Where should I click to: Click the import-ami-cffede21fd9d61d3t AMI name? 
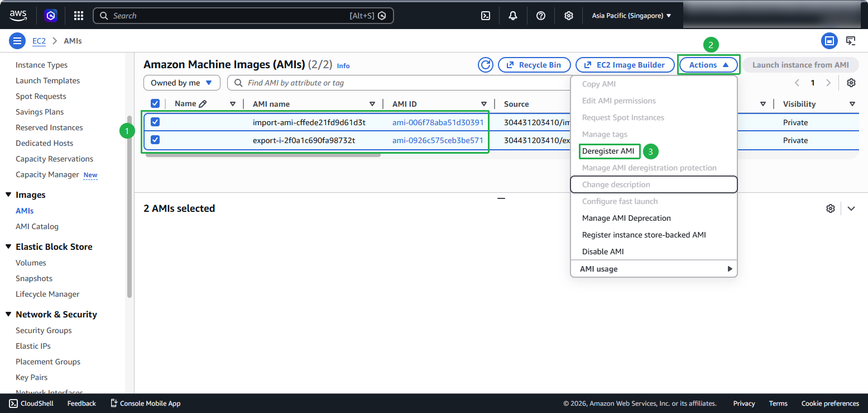(x=309, y=122)
